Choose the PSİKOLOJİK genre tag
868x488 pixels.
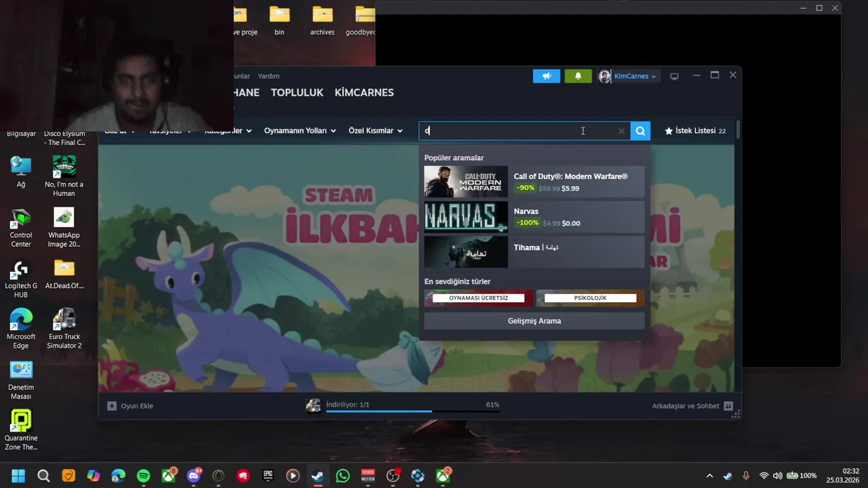tap(590, 298)
